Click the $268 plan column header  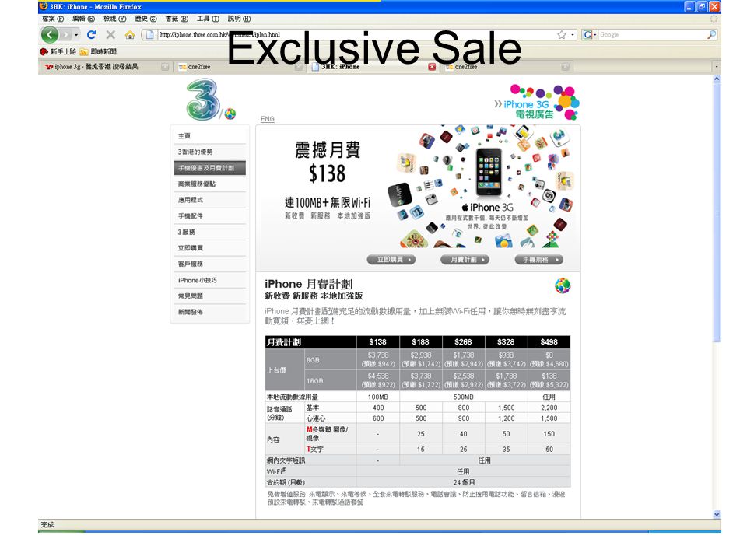(x=463, y=342)
